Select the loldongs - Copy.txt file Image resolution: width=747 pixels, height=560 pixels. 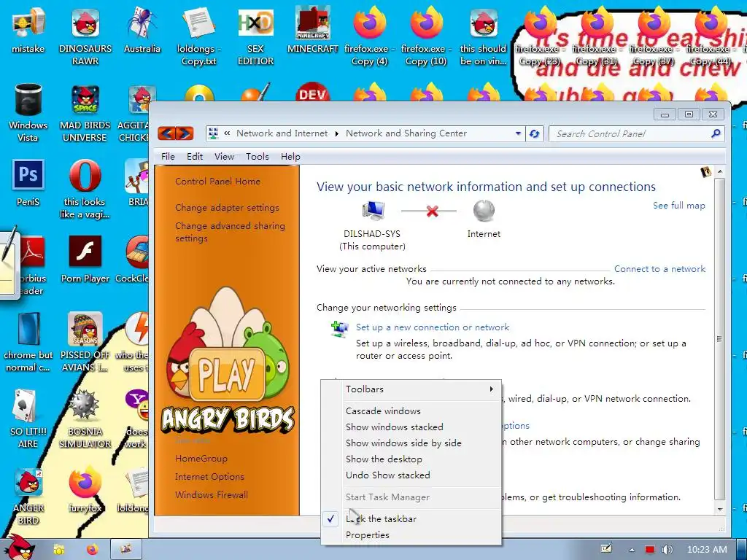click(198, 36)
